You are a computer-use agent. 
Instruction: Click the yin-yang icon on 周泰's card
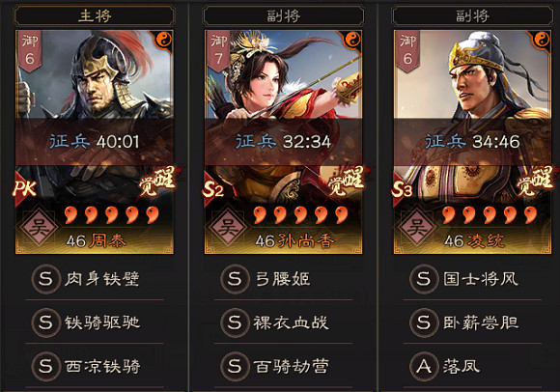(x=164, y=40)
